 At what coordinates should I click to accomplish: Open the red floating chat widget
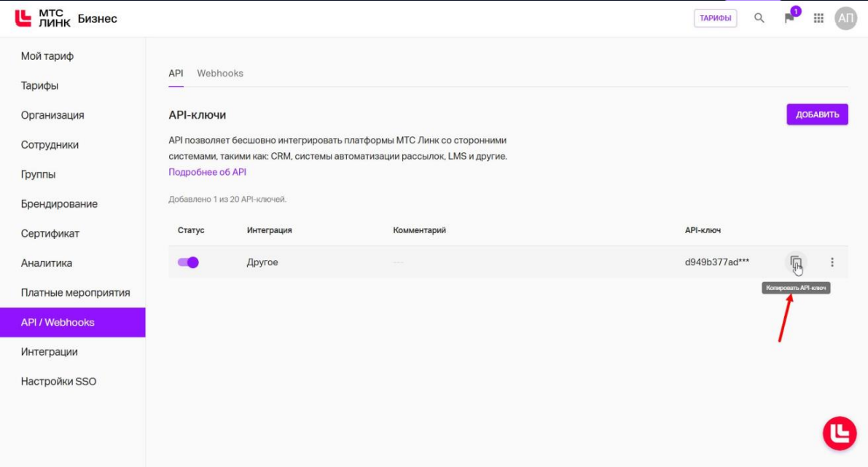840,433
